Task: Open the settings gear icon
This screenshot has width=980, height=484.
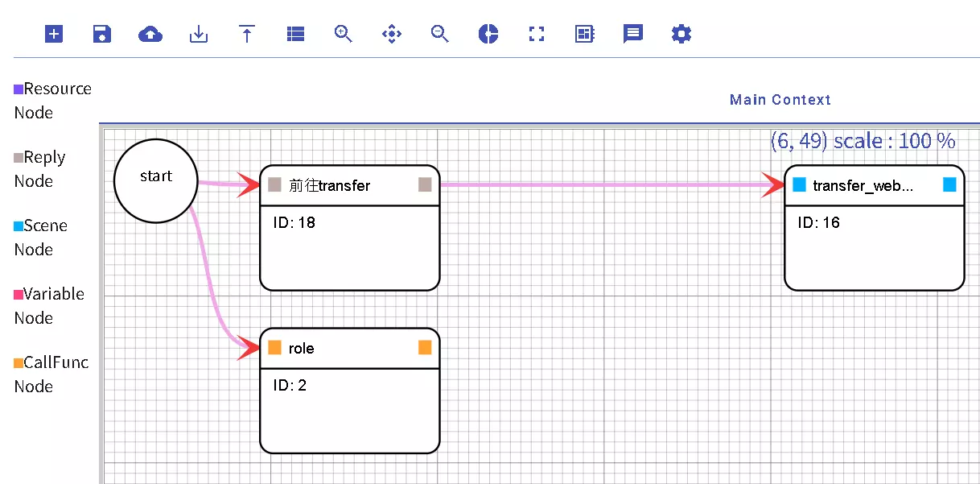Action: [x=681, y=34]
